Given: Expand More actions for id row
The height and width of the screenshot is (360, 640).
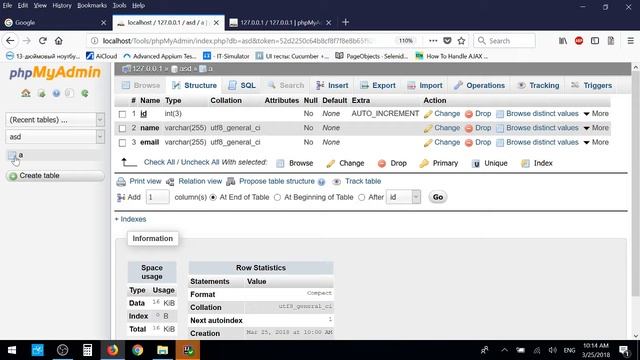Looking at the screenshot, I should click(596, 113).
